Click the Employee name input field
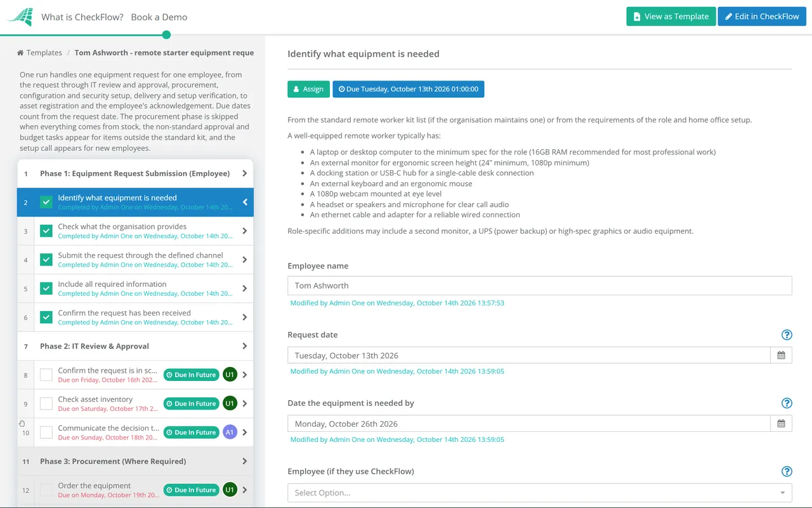The width and height of the screenshot is (812, 508). (x=540, y=286)
